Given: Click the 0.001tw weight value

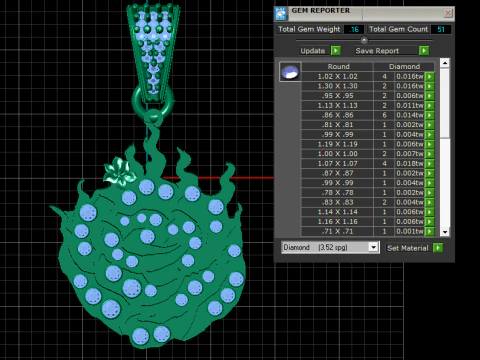Looking at the screenshot, I should [410, 231].
